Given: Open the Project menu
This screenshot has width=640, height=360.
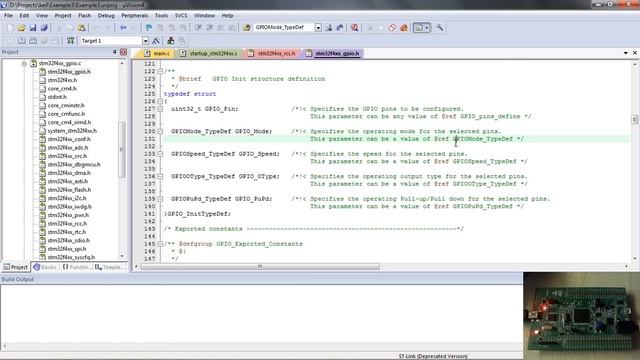Looking at the screenshot, I should tap(63, 16).
